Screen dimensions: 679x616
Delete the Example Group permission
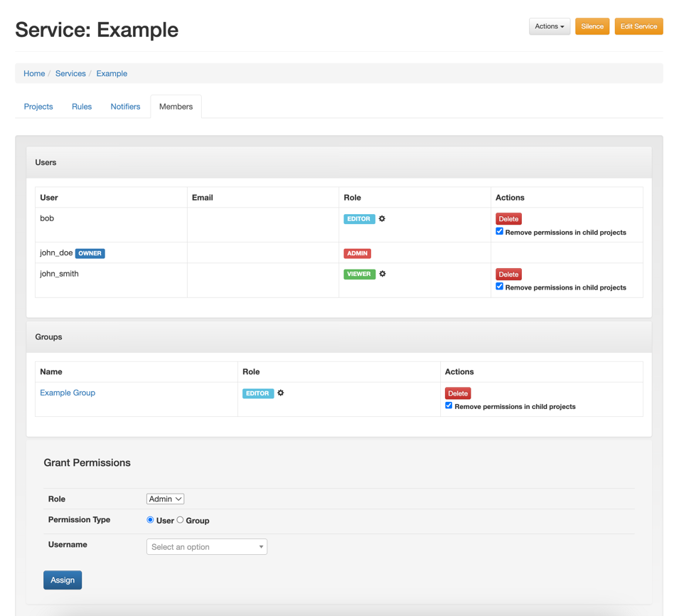pos(457,393)
